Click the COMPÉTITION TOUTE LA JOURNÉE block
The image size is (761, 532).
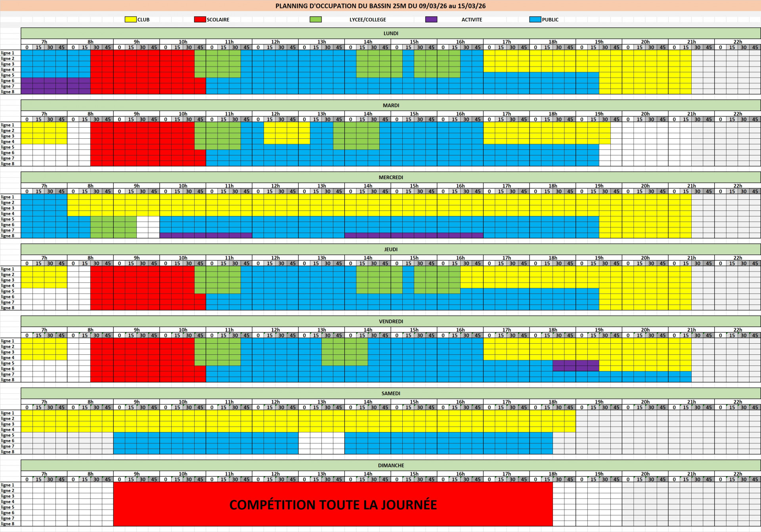pos(333,504)
